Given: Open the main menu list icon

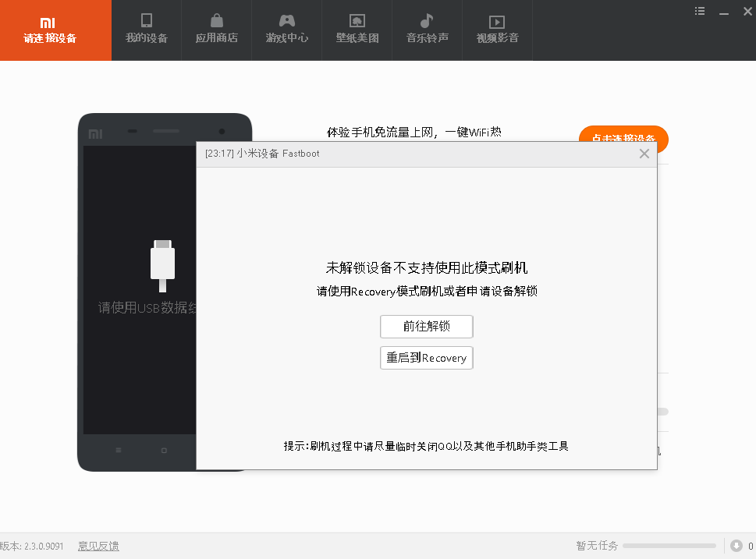Looking at the screenshot, I should (x=700, y=11).
